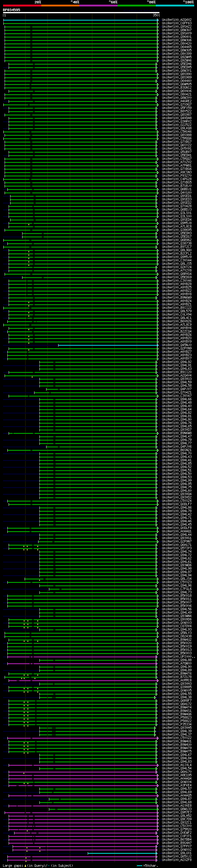Click the UniRef100_B9II20 label
The width and height of the screenshot is (197, 868).
(176, 372)
